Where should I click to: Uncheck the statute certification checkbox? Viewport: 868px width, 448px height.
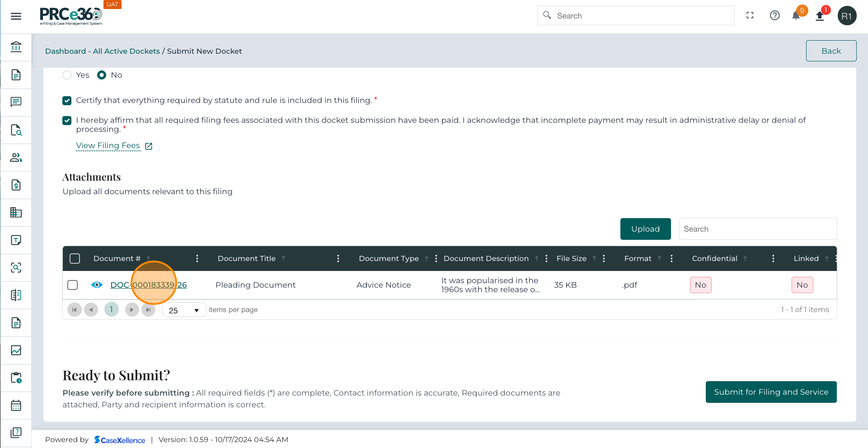coord(67,100)
